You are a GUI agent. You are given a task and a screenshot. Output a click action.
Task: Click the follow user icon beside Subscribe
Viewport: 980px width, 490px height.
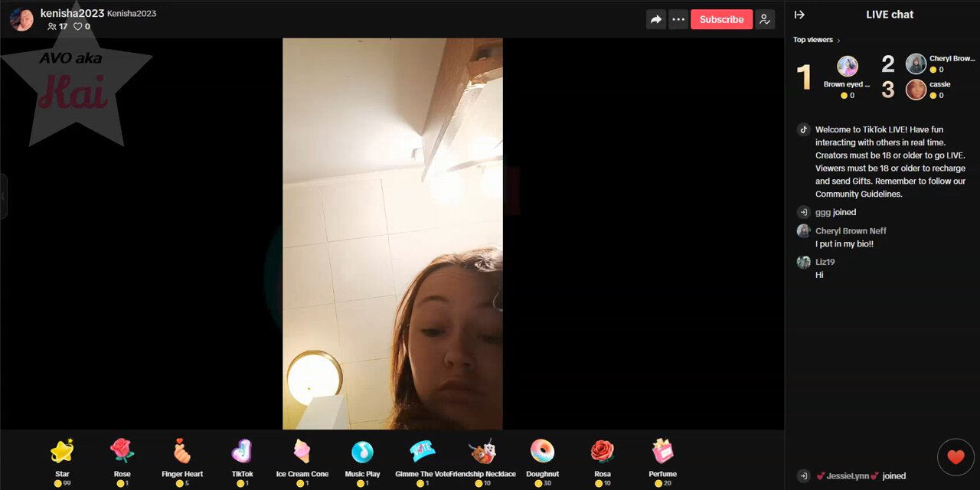[765, 19]
